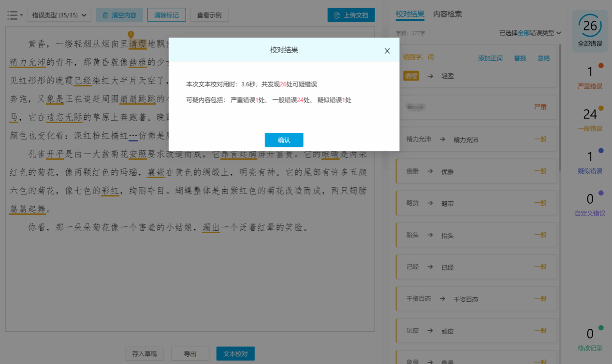The image size is (612, 364).
Task: Select the 胎头 → 抬头 result row
Action: [476, 235]
